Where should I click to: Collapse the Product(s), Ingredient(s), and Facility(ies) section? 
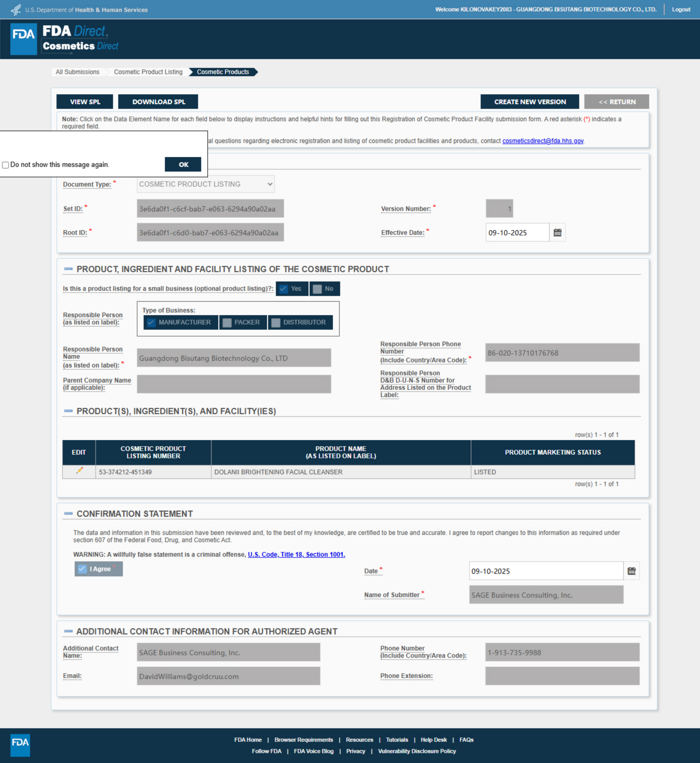68,411
